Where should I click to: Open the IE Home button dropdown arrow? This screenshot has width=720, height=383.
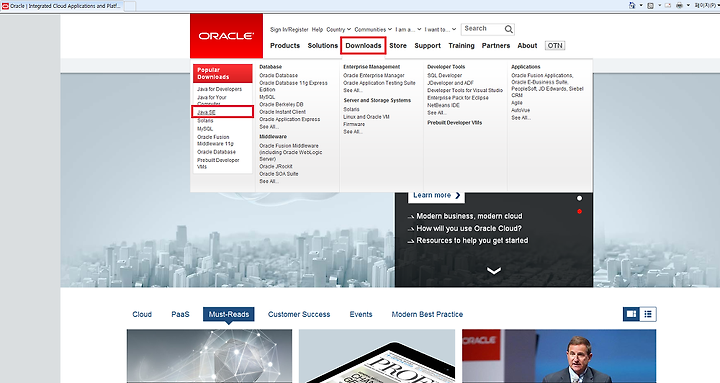(x=641, y=6)
